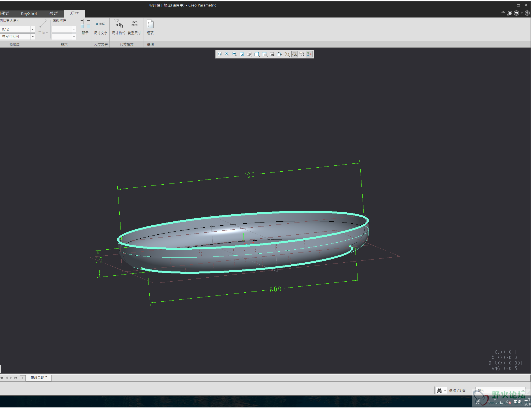Click the 選項 options document icon
This screenshot has width=532, height=408.
150,24
